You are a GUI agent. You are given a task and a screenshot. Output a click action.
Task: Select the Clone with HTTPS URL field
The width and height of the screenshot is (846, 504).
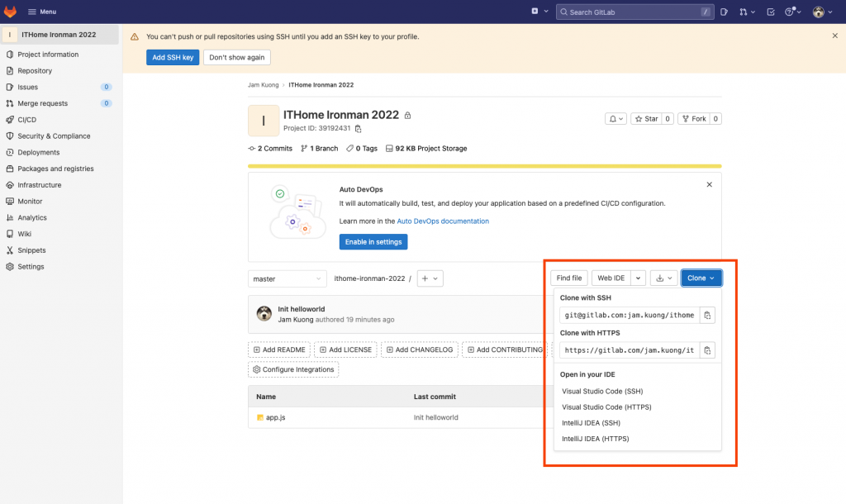[x=630, y=350]
